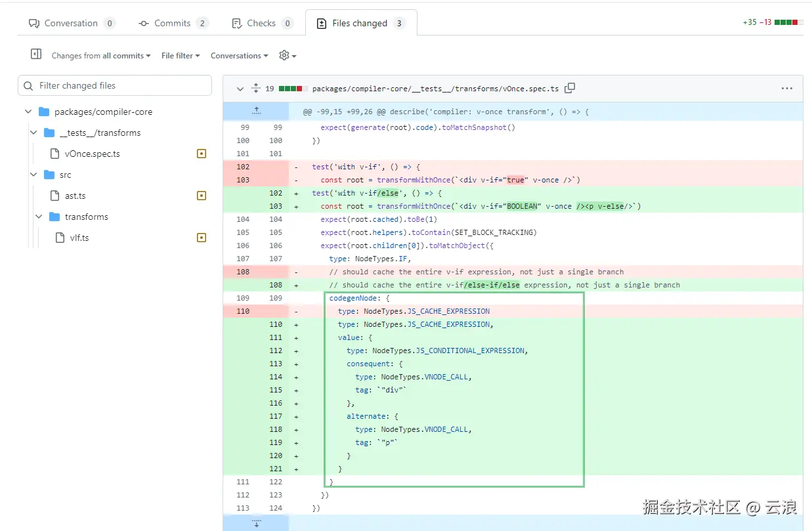Click search magnifier icon in filter box

coord(28,85)
